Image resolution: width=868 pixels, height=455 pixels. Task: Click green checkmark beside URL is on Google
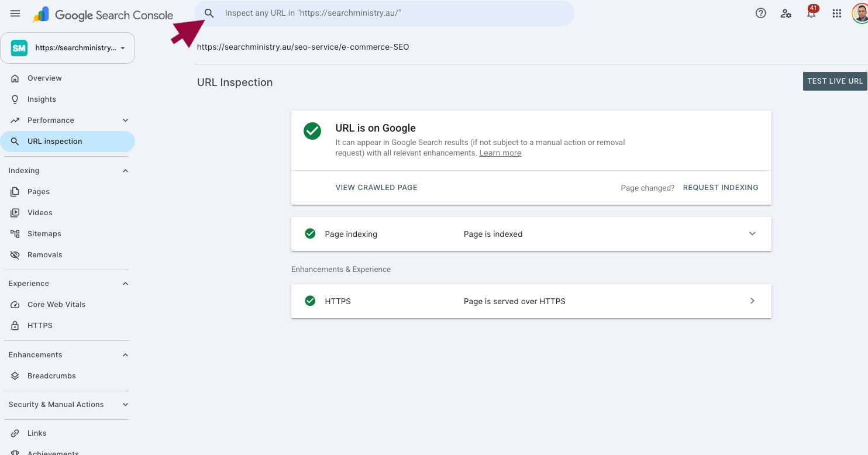point(312,131)
